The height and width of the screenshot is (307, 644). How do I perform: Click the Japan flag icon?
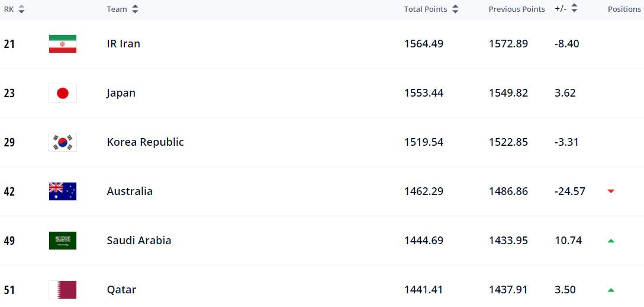63,93
